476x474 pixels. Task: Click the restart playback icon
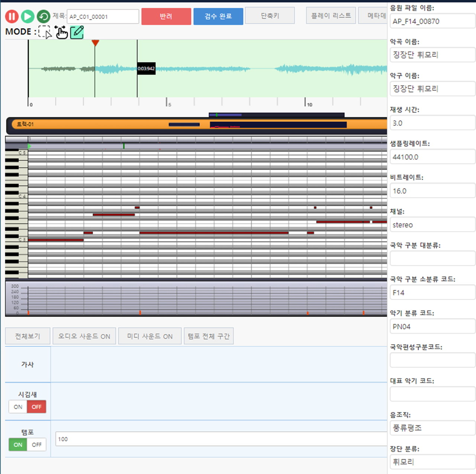[x=44, y=16]
